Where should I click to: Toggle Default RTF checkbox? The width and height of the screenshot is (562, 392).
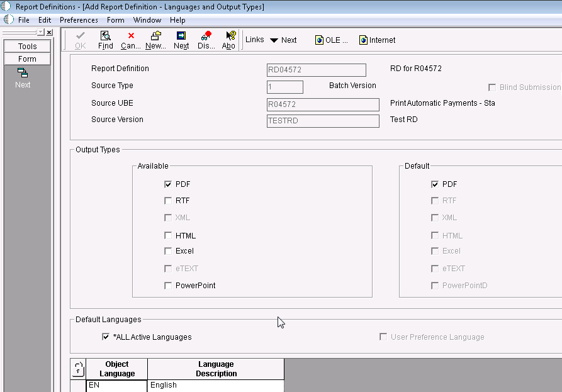pos(435,201)
